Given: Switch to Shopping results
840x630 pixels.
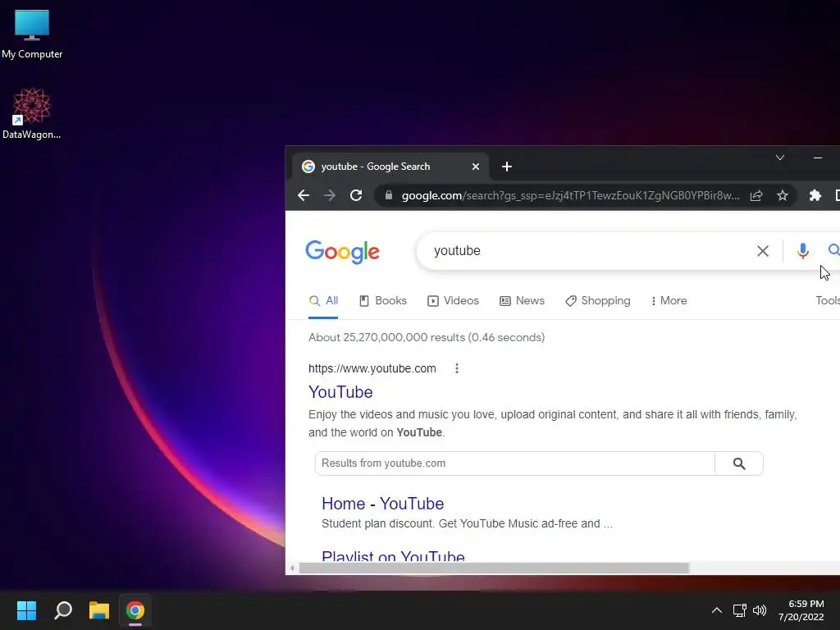Looking at the screenshot, I should coord(598,300).
